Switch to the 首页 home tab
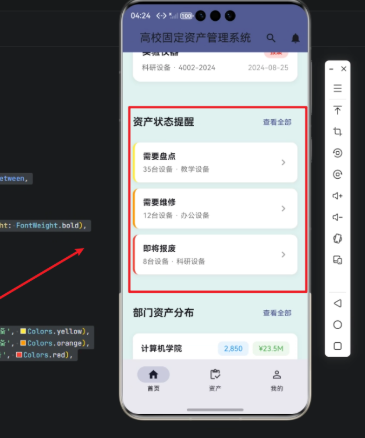 tap(153, 379)
